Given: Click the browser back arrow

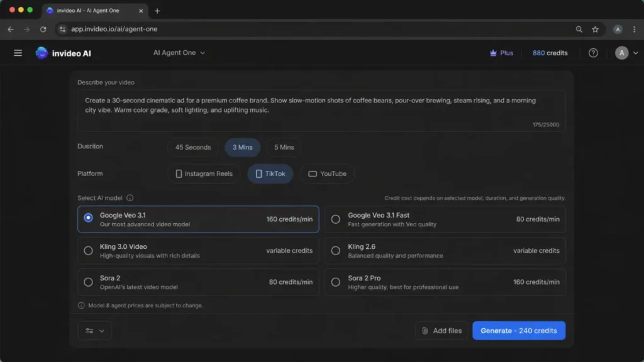Looking at the screenshot, I should [11, 29].
